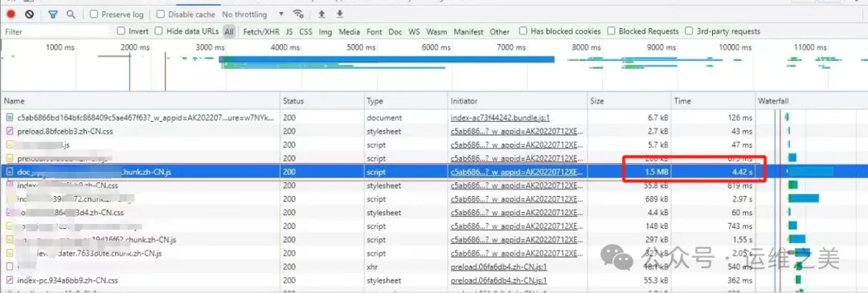Screen dimensions: 868x293
Task: Enable Preserve log checkbox
Action: [x=93, y=14]
